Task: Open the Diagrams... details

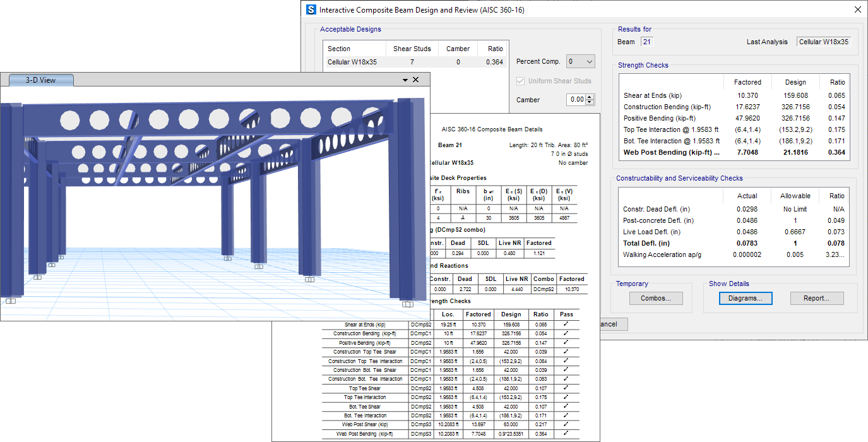Action: point(746,298)
